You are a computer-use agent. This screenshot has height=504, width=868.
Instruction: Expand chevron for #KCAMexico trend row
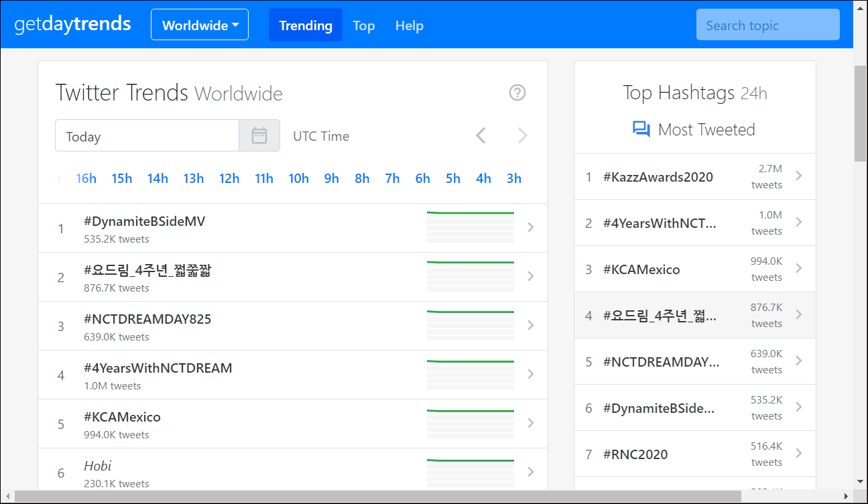[531, 423]
